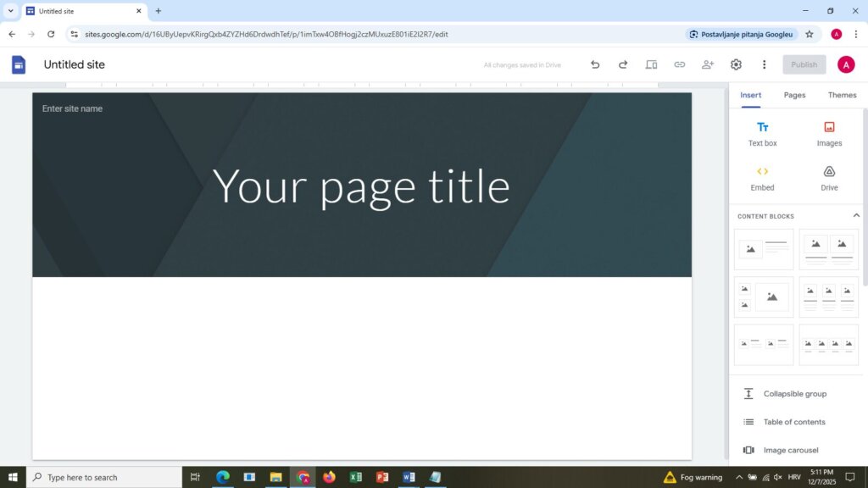Open Excel from the Windows taskbar
This screenshot has width=868, height=488.
[356, 477]
